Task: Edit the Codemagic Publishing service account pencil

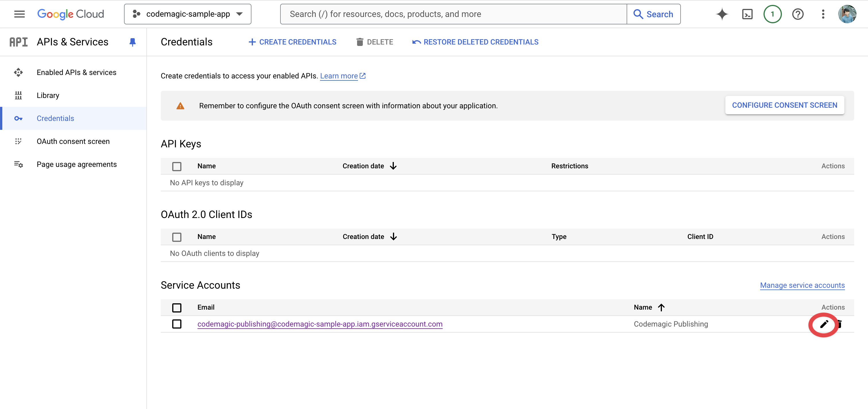Action: 824,324
